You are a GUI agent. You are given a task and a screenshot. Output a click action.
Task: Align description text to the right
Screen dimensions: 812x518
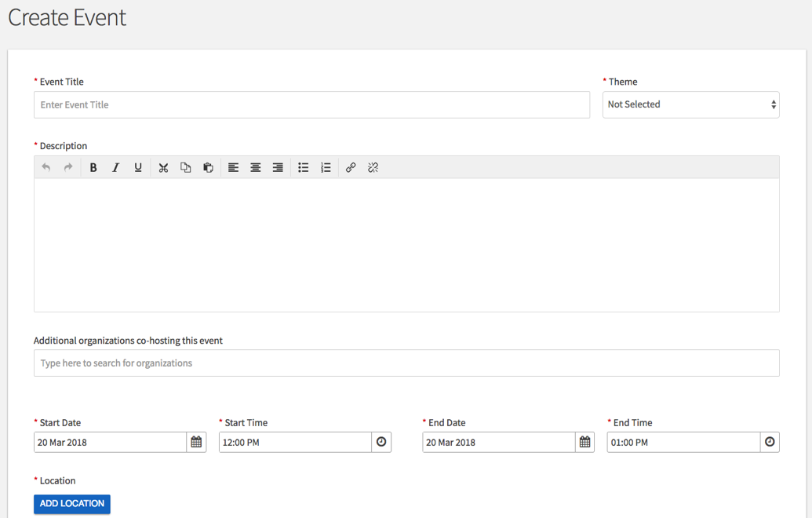click(278, 167)
